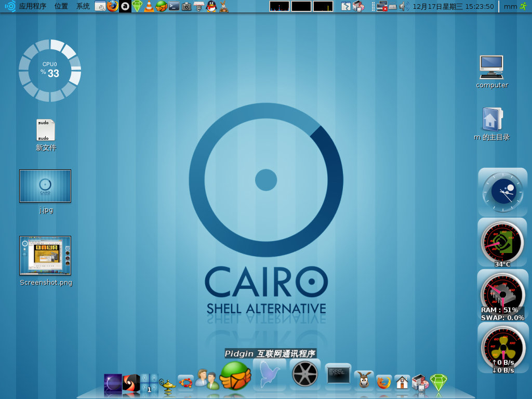Open the home folder house icon in the dock
Image resolution: width=532 pixels, height=399 pixels.
click(402, 382)
